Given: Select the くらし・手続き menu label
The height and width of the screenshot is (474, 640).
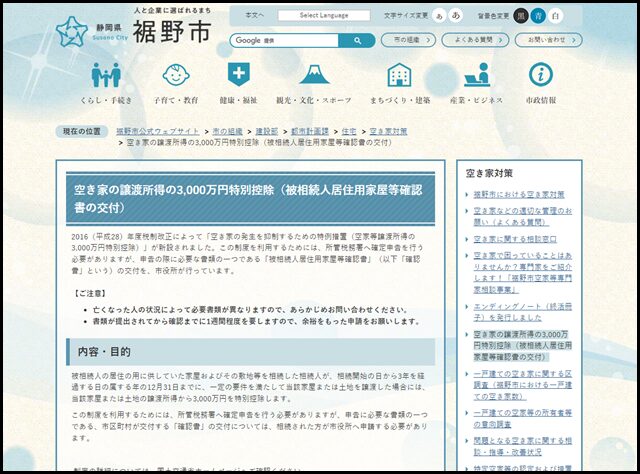Looking at the screenshot, I should 106,100.
